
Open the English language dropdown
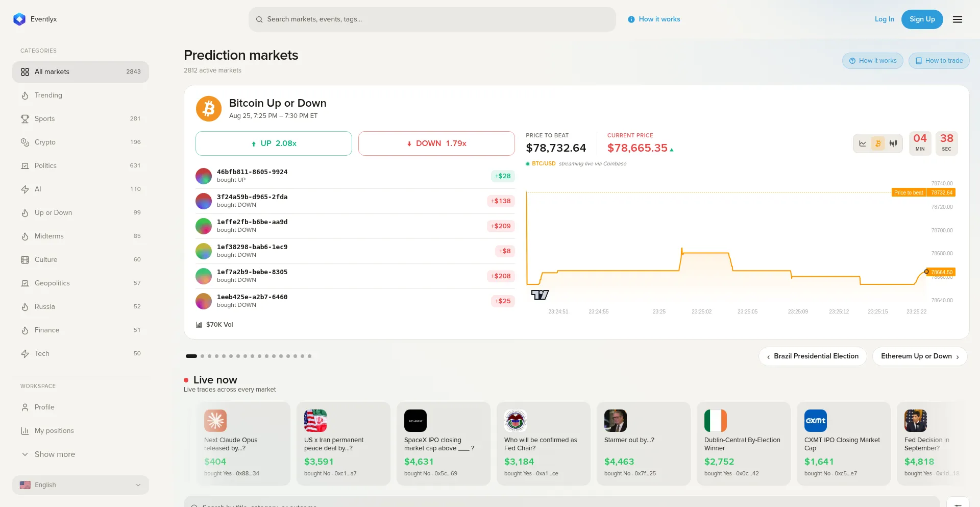click(x=81, y=485)
